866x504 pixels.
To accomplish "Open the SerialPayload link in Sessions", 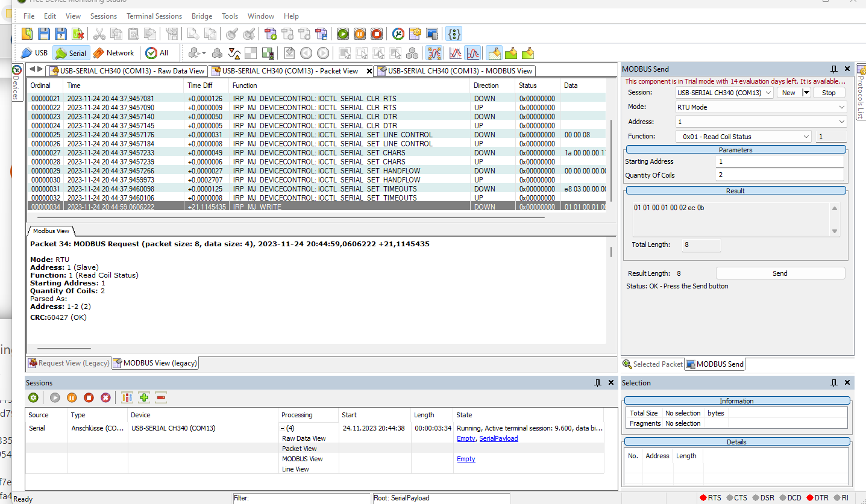I will (498, 438).
